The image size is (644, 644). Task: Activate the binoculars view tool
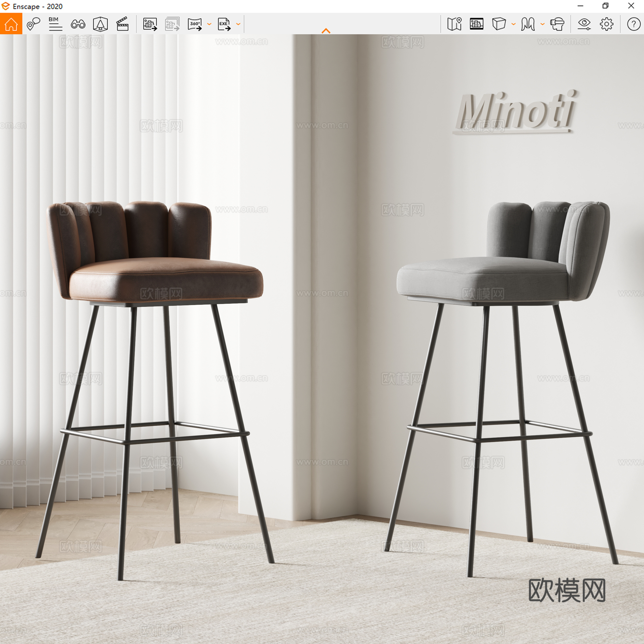[x=78, y=24]
